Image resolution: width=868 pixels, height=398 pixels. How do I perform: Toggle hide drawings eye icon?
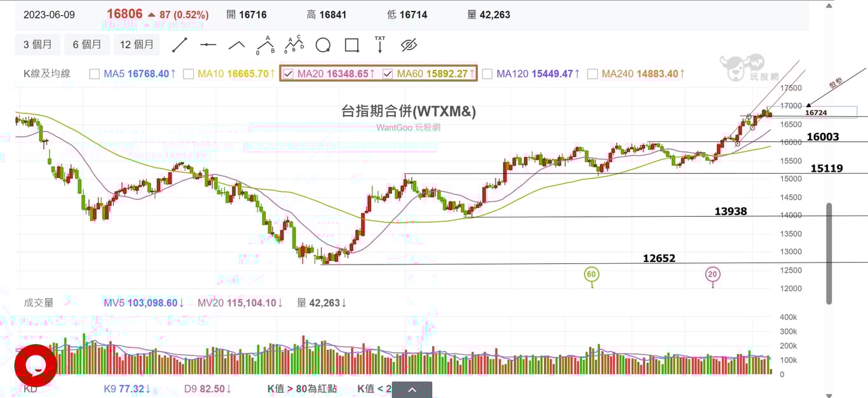point(409,45)
